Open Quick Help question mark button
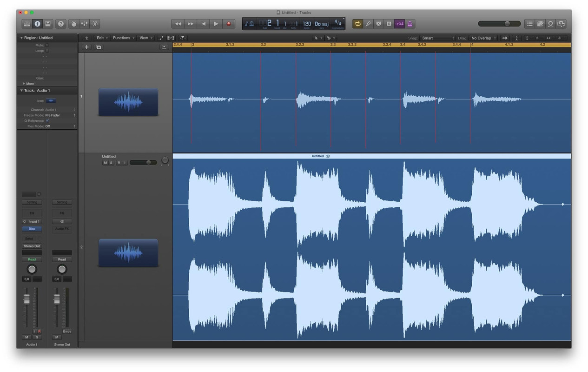 pos(60,24)
